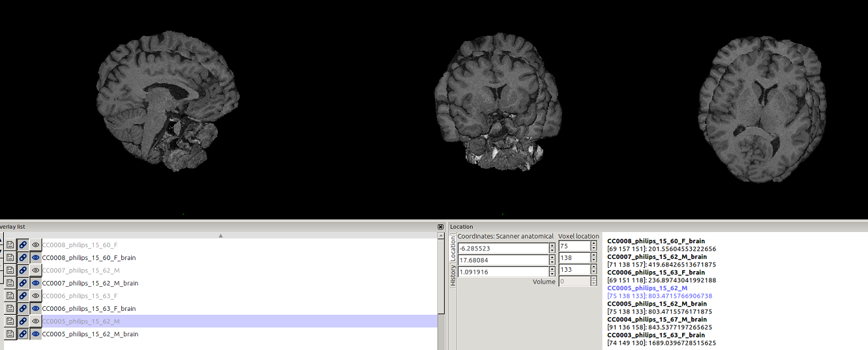Show the hidden CC0005_philips_15_62_M overlay
Screen dimensions: 868x350
point(36,321)
